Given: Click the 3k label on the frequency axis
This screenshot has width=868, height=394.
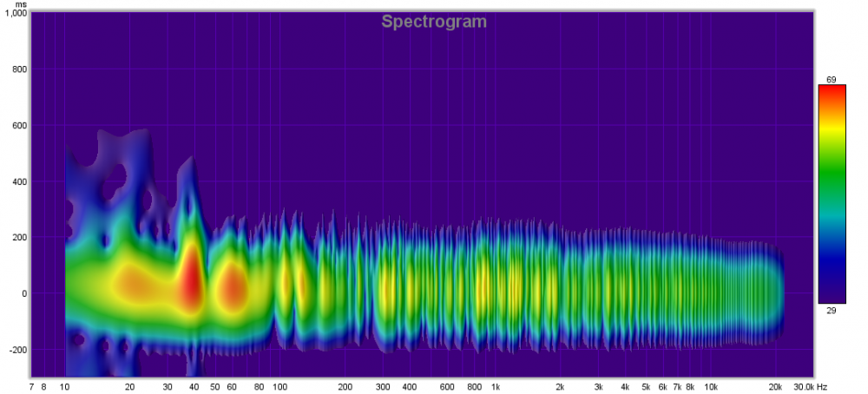Looking at the screenshot, I should coord(598,387).
